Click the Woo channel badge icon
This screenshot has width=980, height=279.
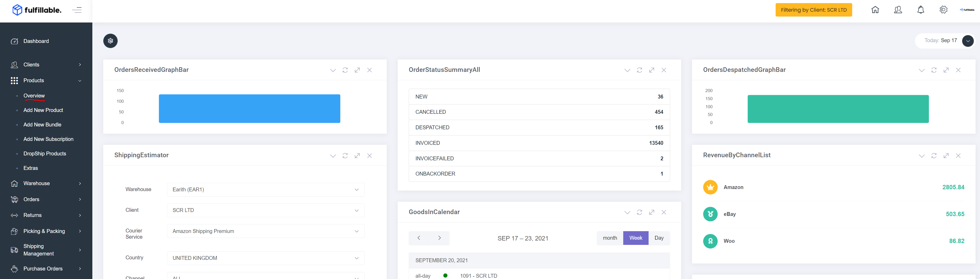pyautogui.click(x=710, y=241)
